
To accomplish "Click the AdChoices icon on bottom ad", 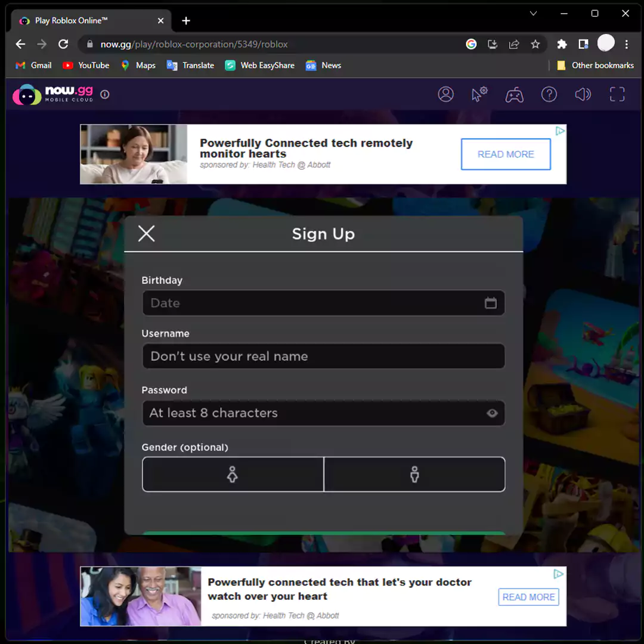I will 559,574.
